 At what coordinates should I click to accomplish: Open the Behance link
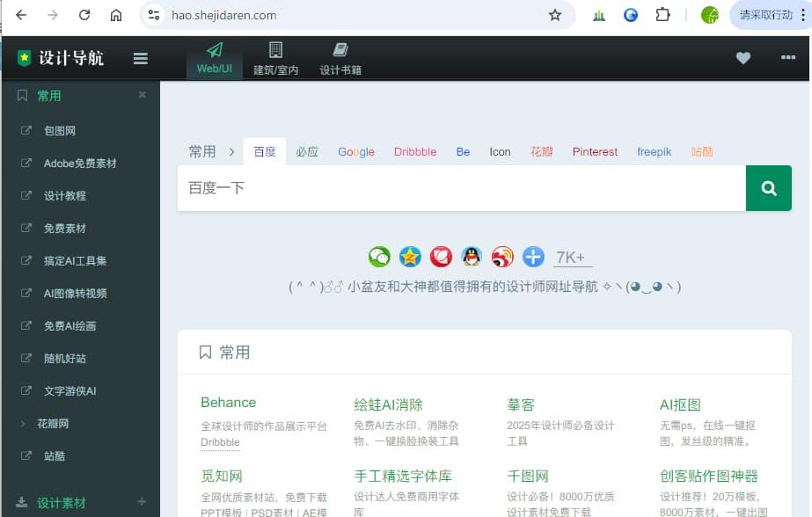pos(228,403)
